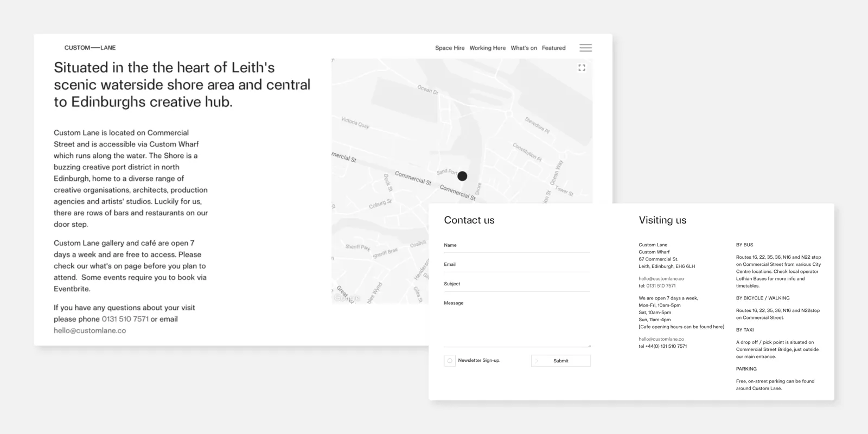Click the Sun, 11am-4pm hours line
This screenshot has height=434, width=868.
[654, 320]
